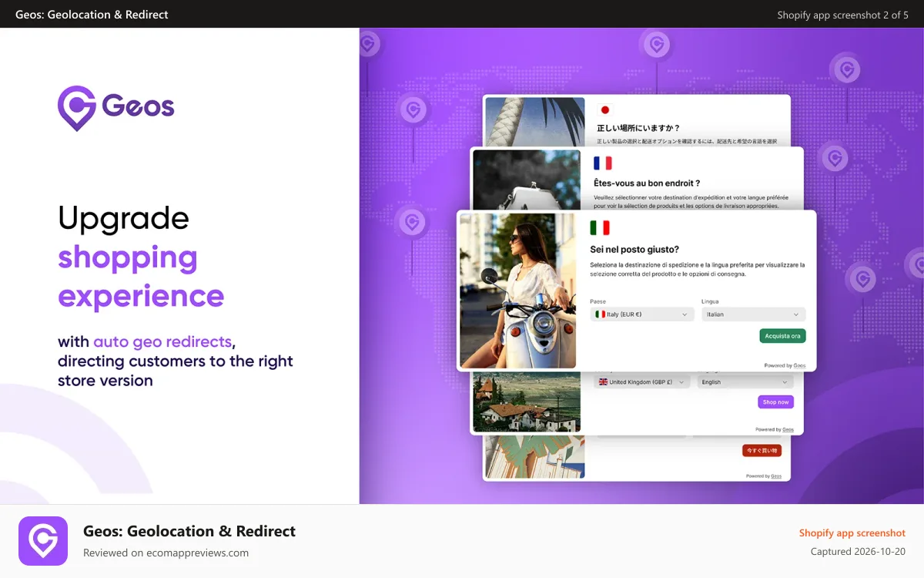Click the Geos logo pin icon
The width and height of the screenshot is (924, 578).
(x=76, y=108)
